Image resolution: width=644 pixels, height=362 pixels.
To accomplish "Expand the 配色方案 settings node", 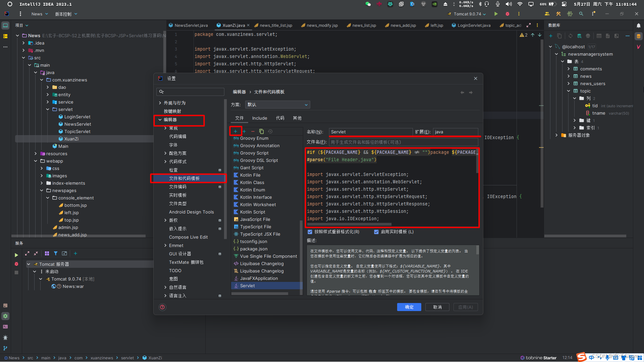I will pyautogui.click(x=165, y=153).
